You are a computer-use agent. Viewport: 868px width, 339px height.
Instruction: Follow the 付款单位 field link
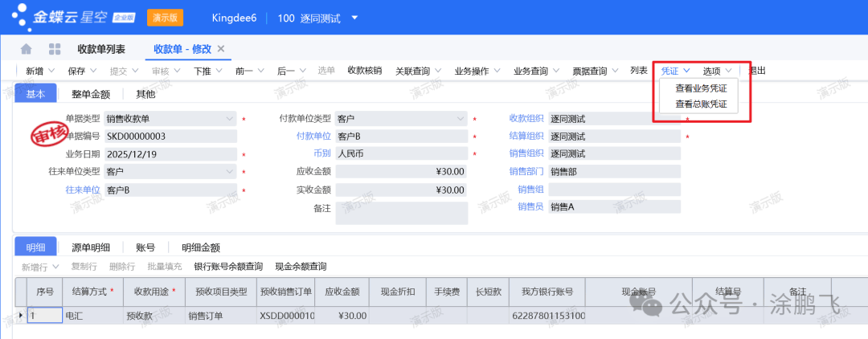[313, 136]
